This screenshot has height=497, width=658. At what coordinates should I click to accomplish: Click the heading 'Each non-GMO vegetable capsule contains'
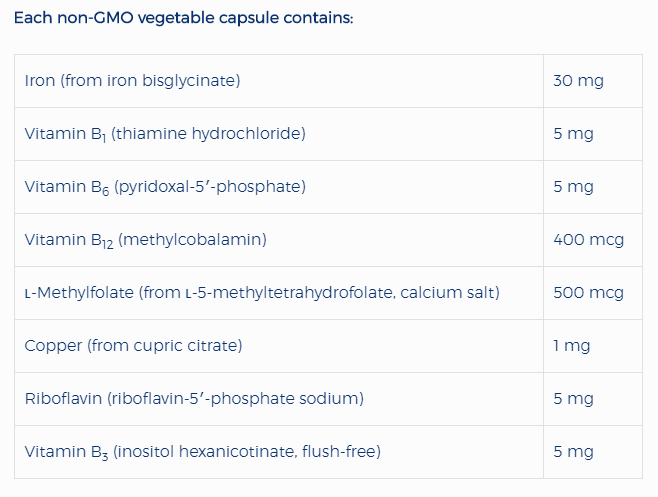pyautogui.click(x=183, y=19)
